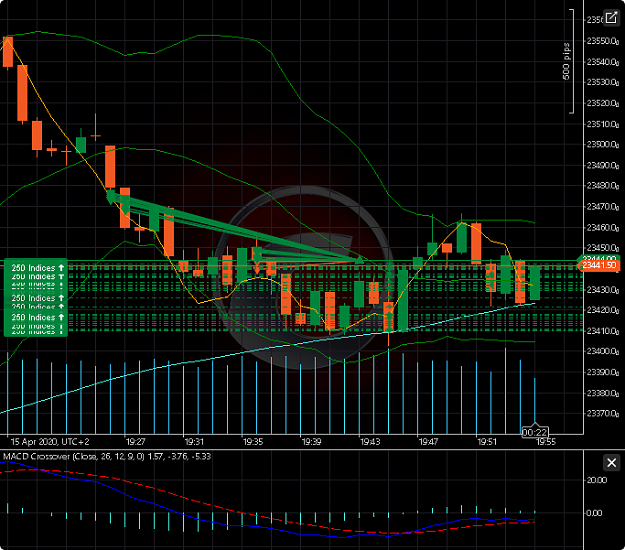Click the 19:43 time axis label

[x=370, y=442]
